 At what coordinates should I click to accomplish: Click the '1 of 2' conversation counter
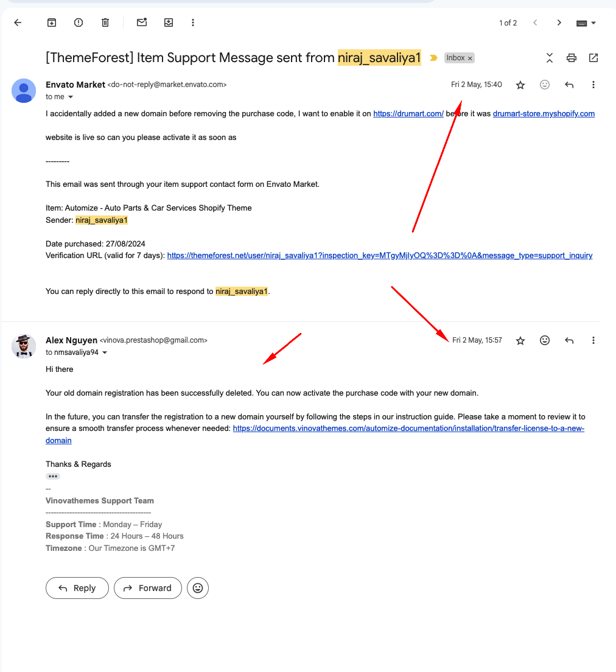click(508, 23)
